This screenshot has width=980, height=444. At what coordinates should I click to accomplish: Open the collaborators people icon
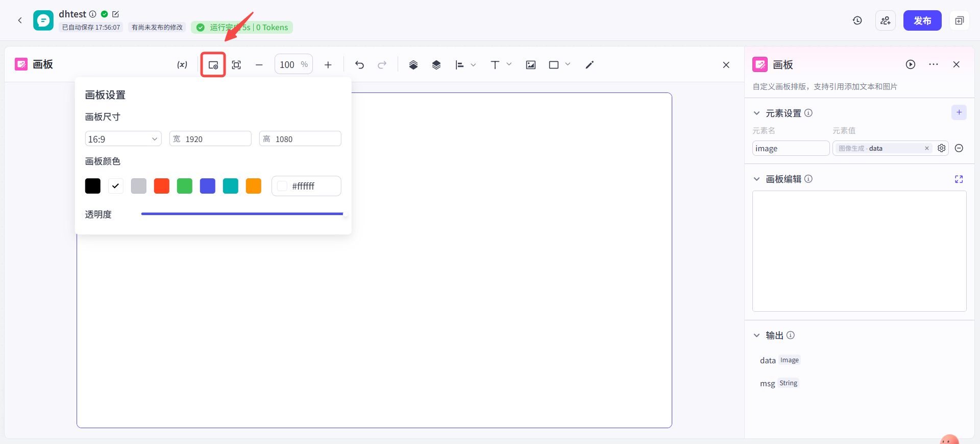[x=886, y=20]
